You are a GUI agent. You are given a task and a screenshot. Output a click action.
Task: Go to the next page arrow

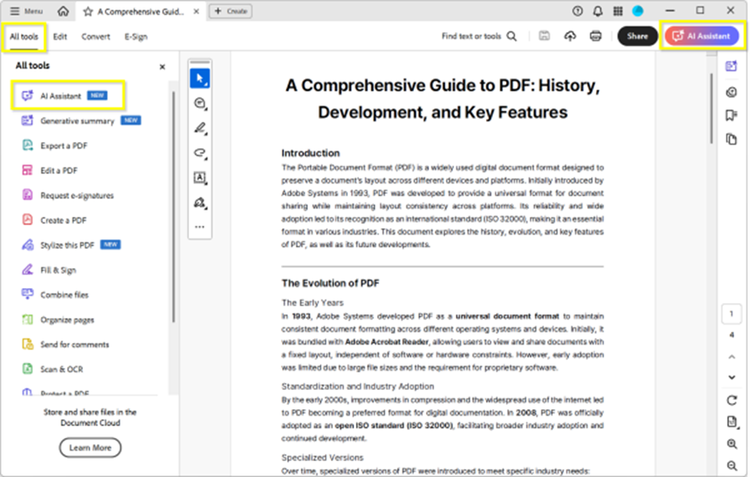pos(732,377)
